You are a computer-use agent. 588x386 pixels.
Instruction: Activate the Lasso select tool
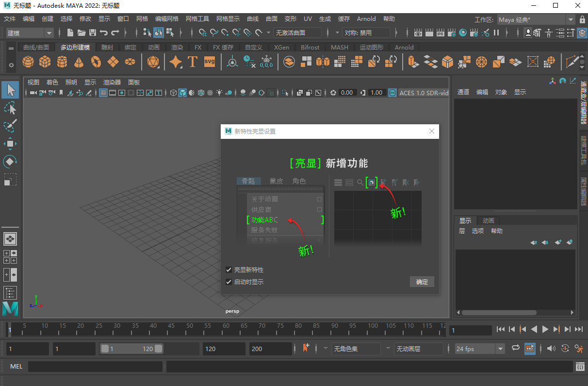pyautogui.click(x=10, y=108)
